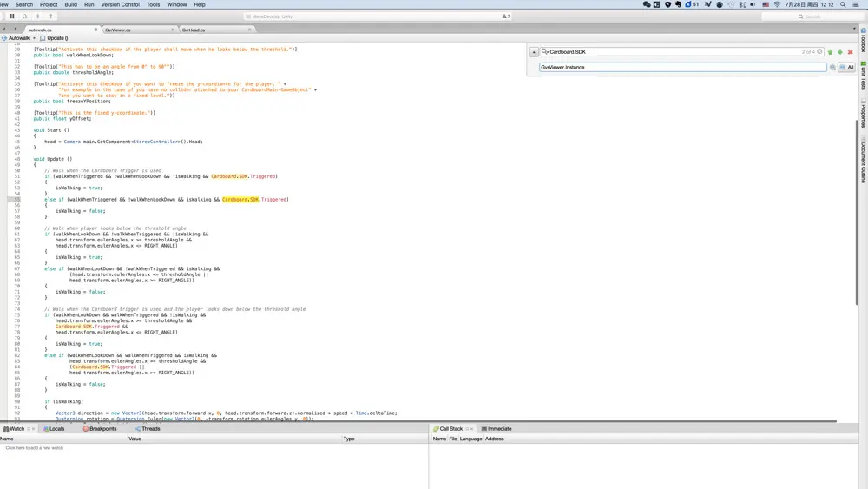868x489 pixels.
Task: Open the document tabs list dropdown
Action: (854, 30)
